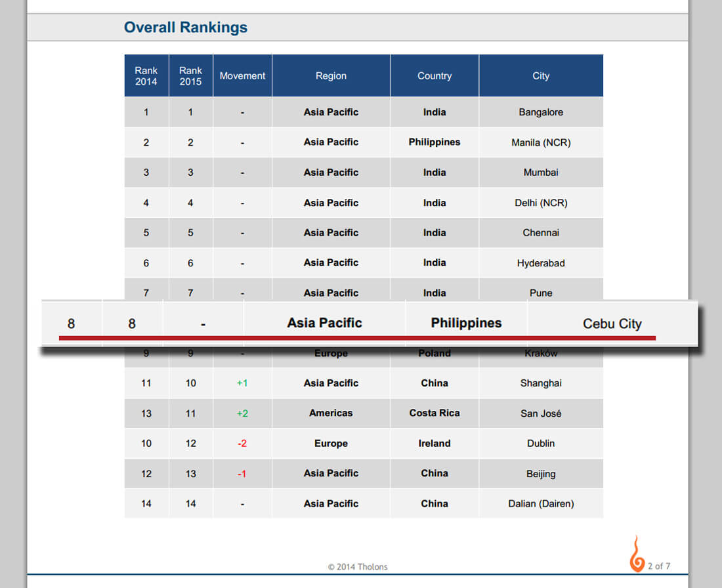The height and width of the screenshot is (588, 722).
Task: Click the 'Region' column header
Action: click(331, 76)
